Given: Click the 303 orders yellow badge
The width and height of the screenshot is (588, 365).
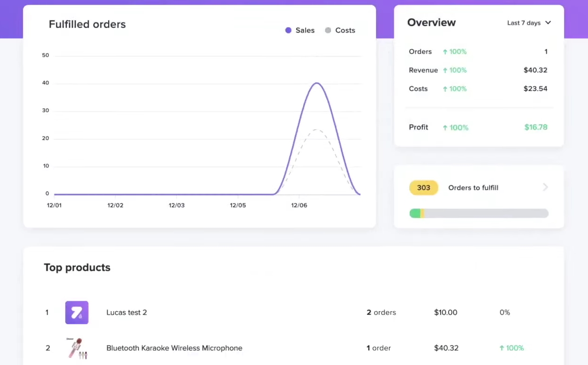Looking at the screenshot, I should [x=424, y=188].
